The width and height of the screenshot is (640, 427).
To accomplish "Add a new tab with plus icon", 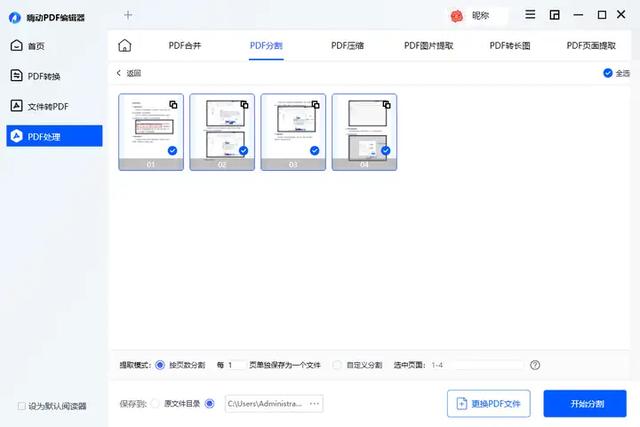I will [x=128, y=15].
